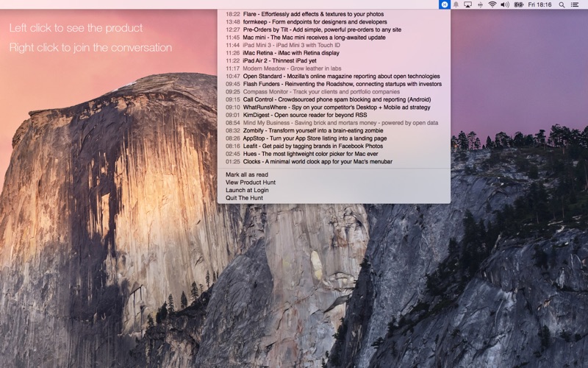The image size is (588, 368).
Task: Select Call Control spam blocking entry
Action: (334, 99)
